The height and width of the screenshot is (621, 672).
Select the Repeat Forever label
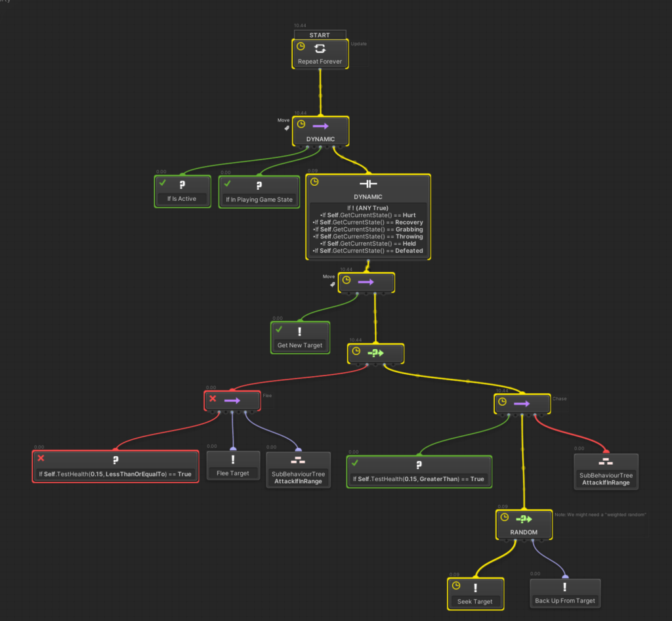[x=320, y=61]
